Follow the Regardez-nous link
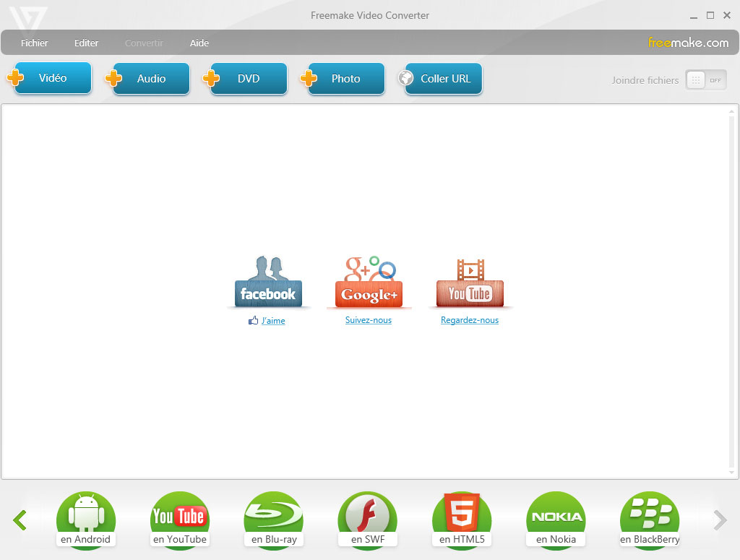The height and width of the screenshot is (560, 740). click(x=470, y=321)
